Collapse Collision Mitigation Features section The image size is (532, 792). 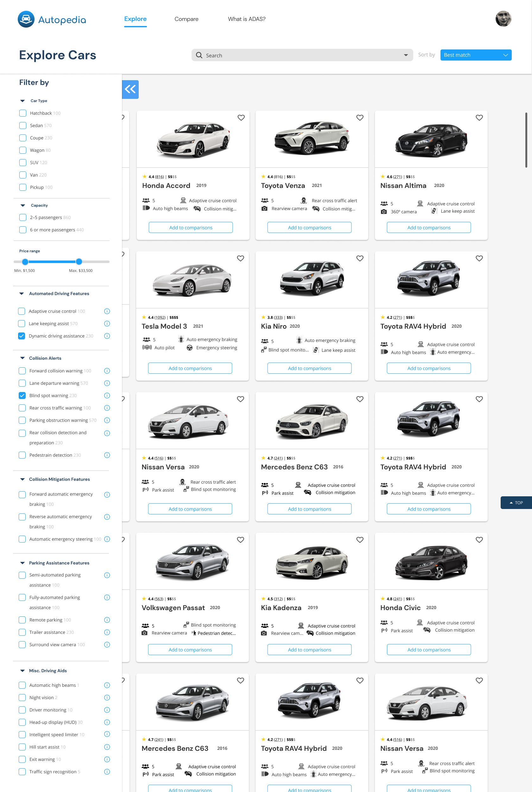click(x=22, y=479)
